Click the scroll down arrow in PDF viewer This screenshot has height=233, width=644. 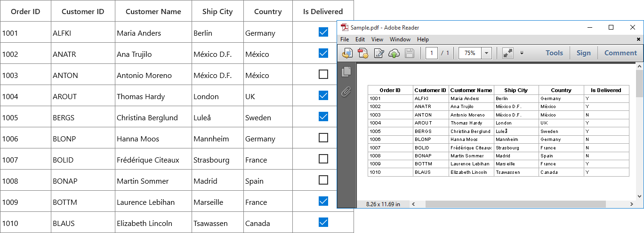[x=639, y=196]
